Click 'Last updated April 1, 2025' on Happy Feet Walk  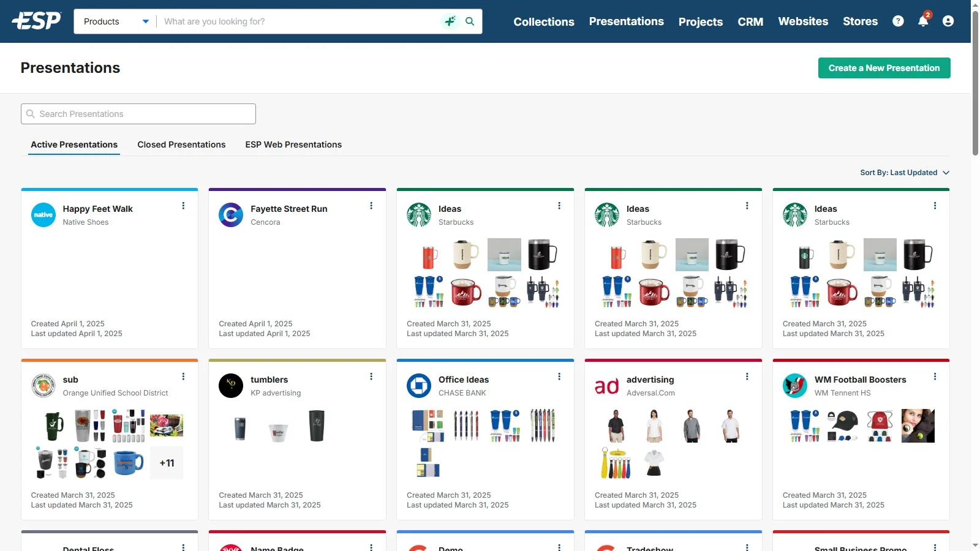pyautogui.click(x=77, y=334)
